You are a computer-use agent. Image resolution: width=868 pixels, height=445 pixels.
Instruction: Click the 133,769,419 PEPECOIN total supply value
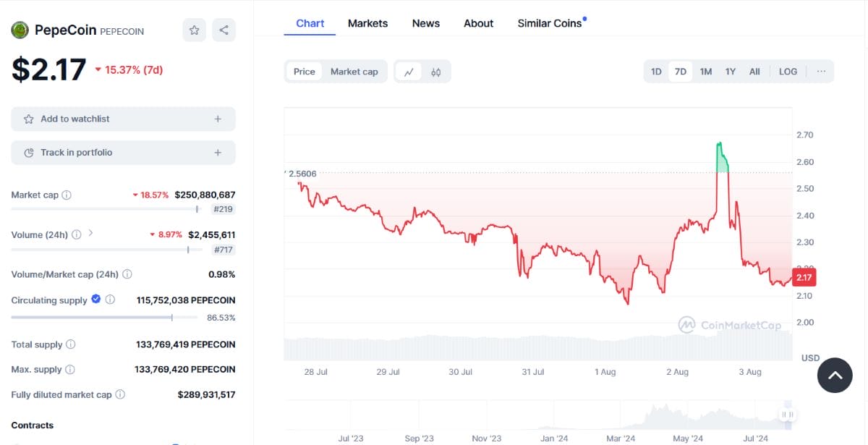click(186, 344)
